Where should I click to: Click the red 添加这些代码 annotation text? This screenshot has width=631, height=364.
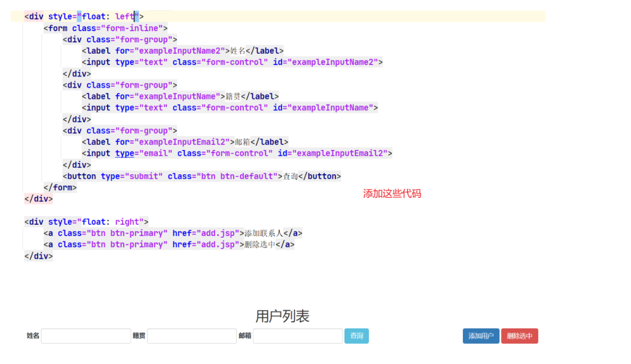pyautogui.click(x=392, y=194)
